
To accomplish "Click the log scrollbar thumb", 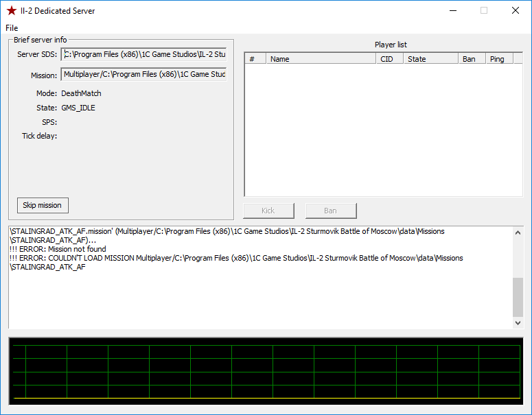I will click(518, 297).
